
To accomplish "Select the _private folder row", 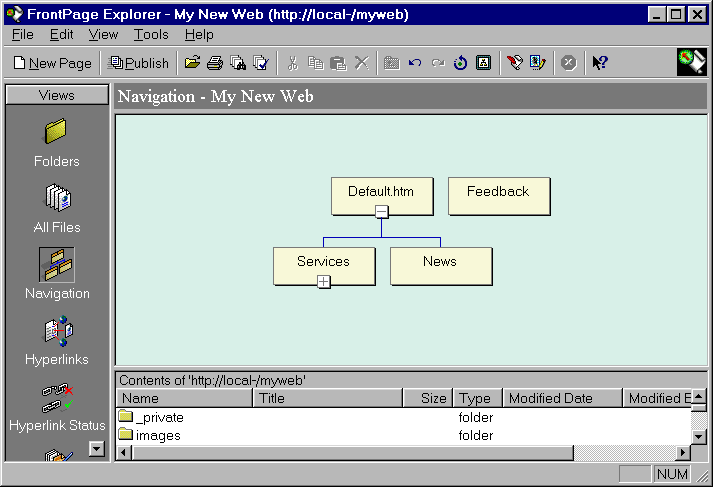I will (404, 417).
